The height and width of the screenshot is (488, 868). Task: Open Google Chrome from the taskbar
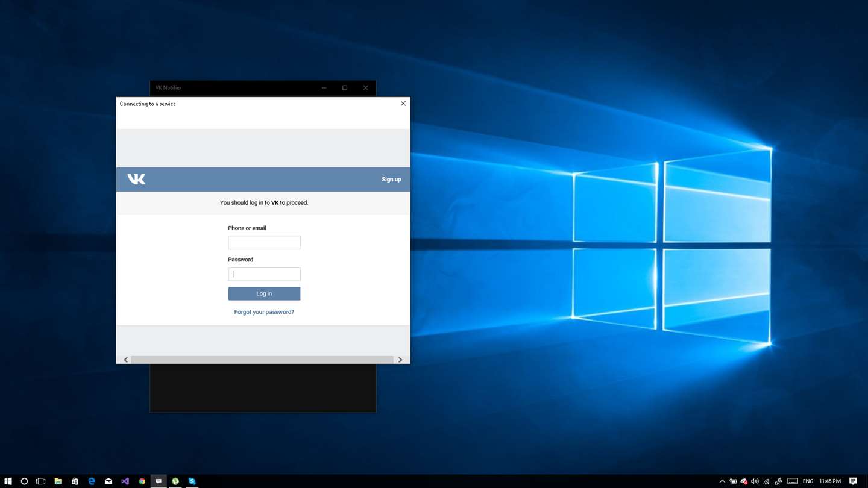point(142,481)
